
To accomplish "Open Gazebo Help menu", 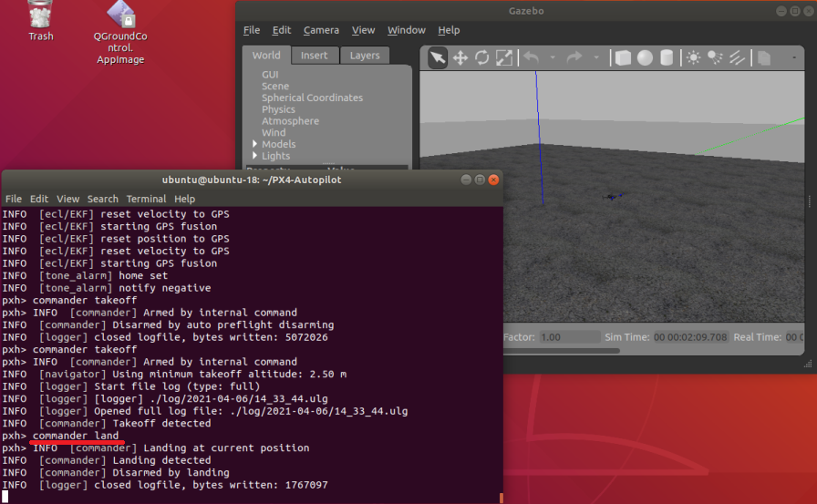I will click(x=449, y=30).
